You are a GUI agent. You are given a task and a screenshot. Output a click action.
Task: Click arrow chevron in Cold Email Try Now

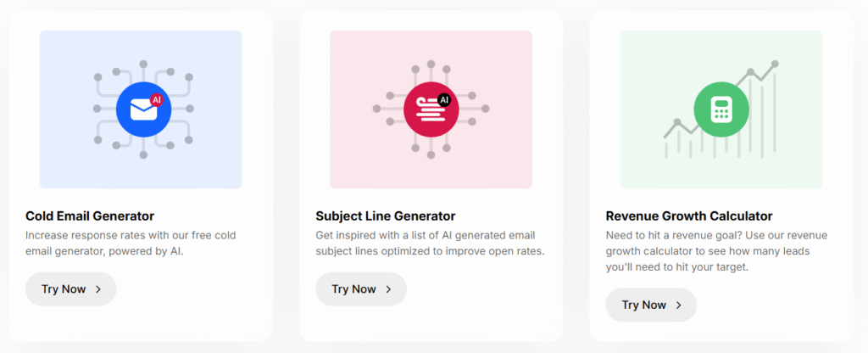tap(98, 289)
